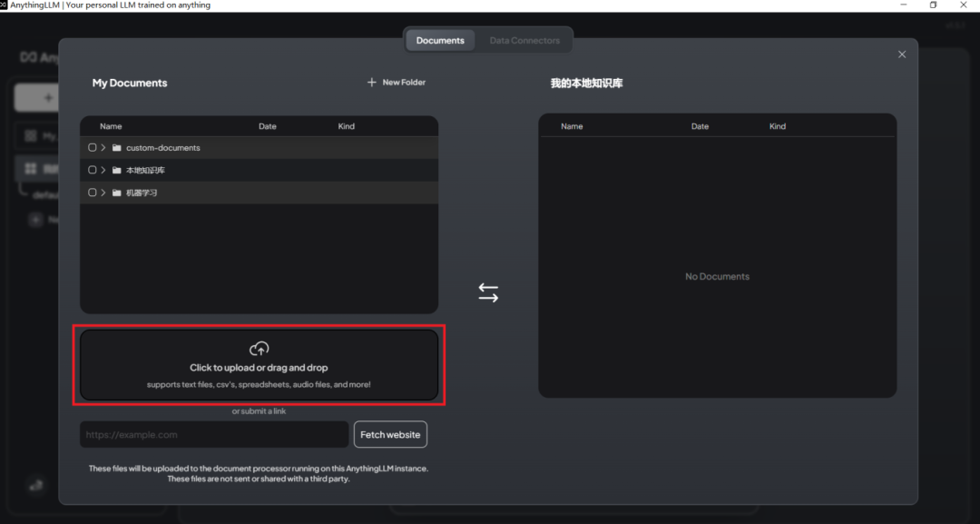Tick the 机器学习 folder checkbox
980x524 pixels.
click(93, 193)
